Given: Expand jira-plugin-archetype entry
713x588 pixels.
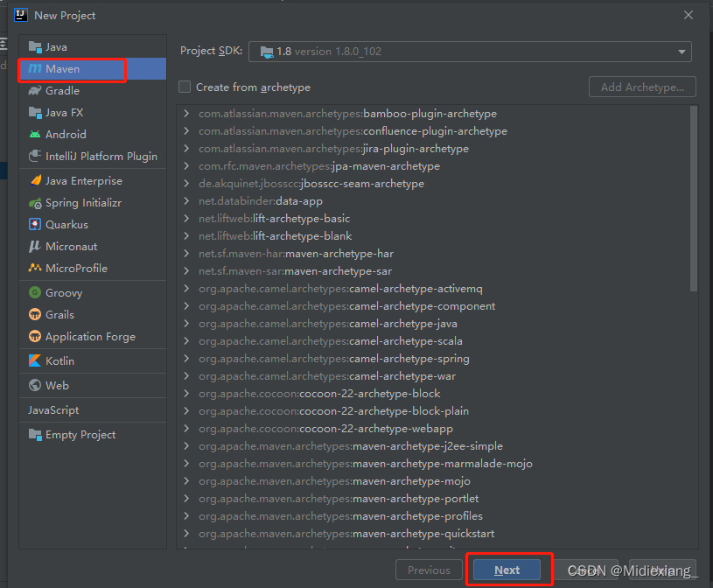Looking at the screenshot, I should click(186, 148).
